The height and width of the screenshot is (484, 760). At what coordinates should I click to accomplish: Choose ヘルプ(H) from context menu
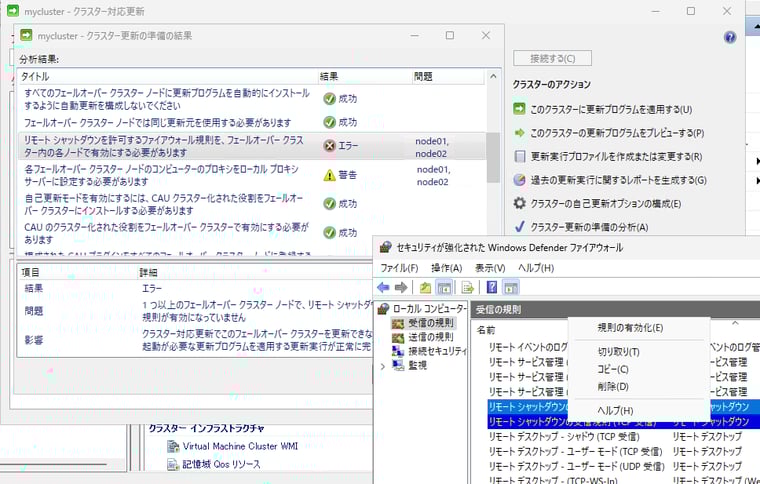[615, 410]
